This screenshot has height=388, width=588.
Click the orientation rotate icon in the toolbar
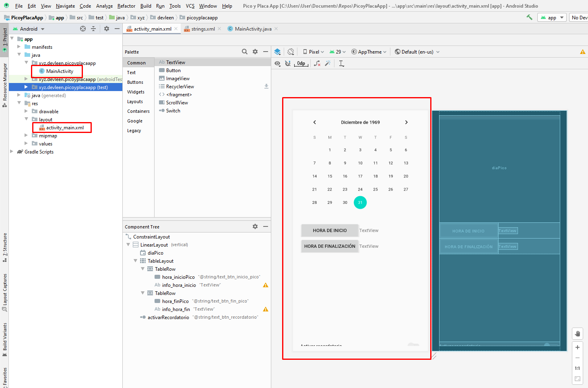pyautogui.click(x=291, y=52)
